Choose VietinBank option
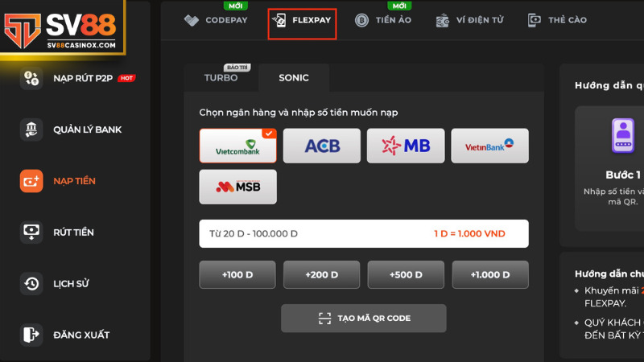The image size is (644, 362). [x=489, y=146]
